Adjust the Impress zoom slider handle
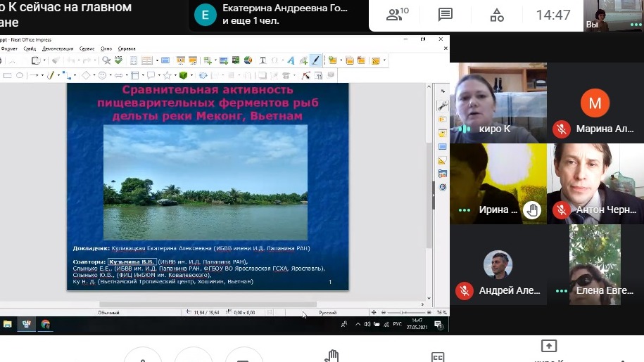Image resolution: width=644 pixels, height=362 pixels. pyautogui.click(x=402, y=313)
